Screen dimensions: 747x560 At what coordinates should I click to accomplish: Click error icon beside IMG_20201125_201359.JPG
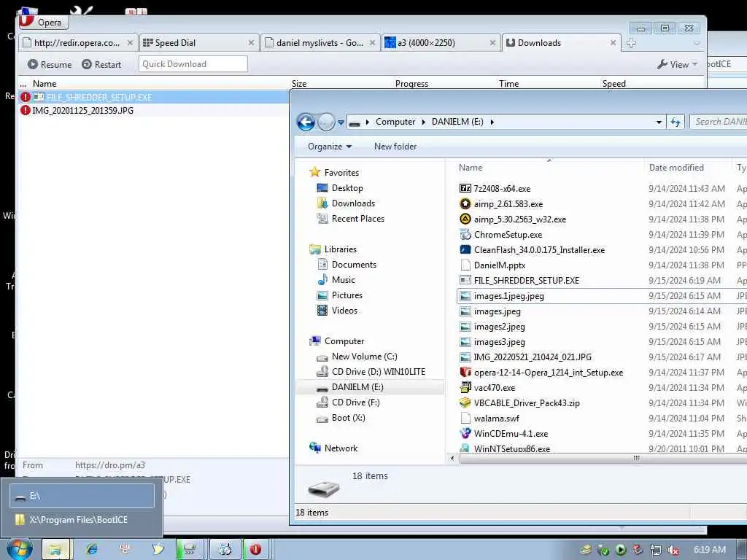coord(26,111)
